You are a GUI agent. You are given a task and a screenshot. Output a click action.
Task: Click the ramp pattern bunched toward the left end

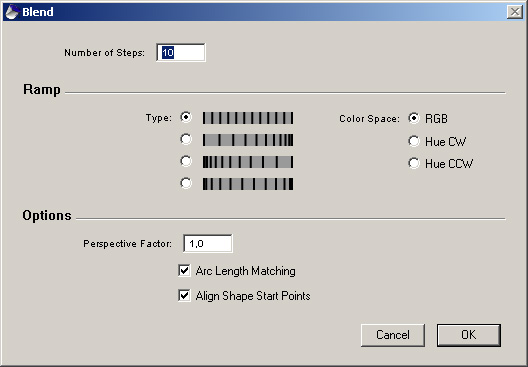coord(248,162)
